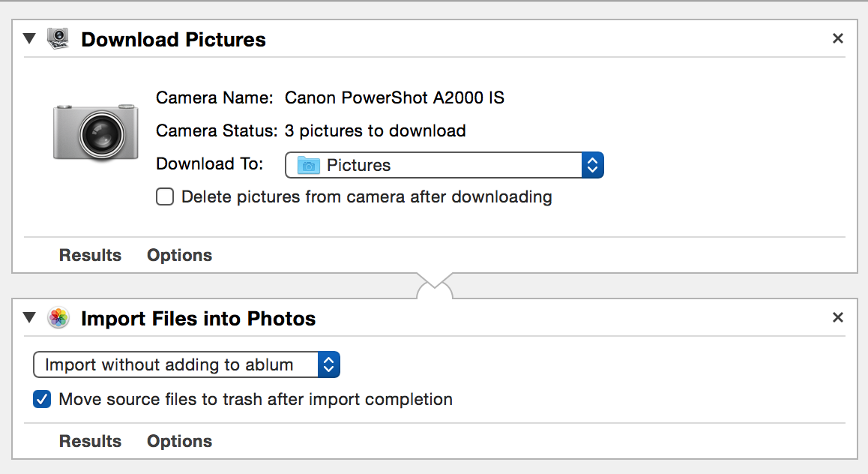This screenshot has width=868, height=474.
Task: Open the Download To Pictures folder dropdown
Action: pyautogui.click(x=444, y=165)
